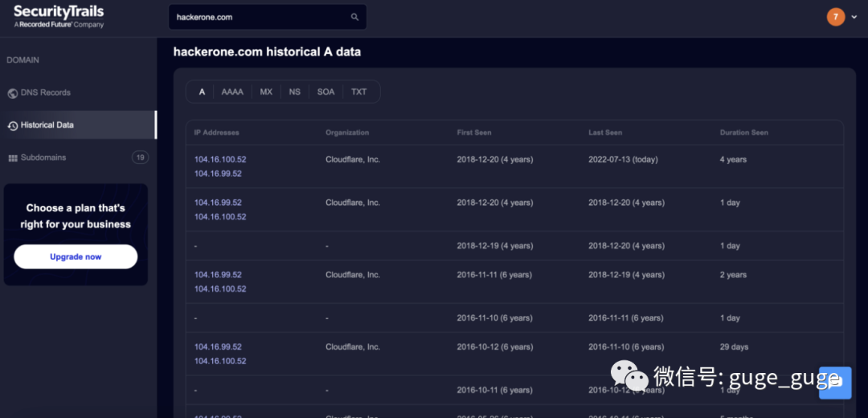Screen dimensions: 868x418
Task: Switch to the SOA record tab
Action: (x=325, y=92)
